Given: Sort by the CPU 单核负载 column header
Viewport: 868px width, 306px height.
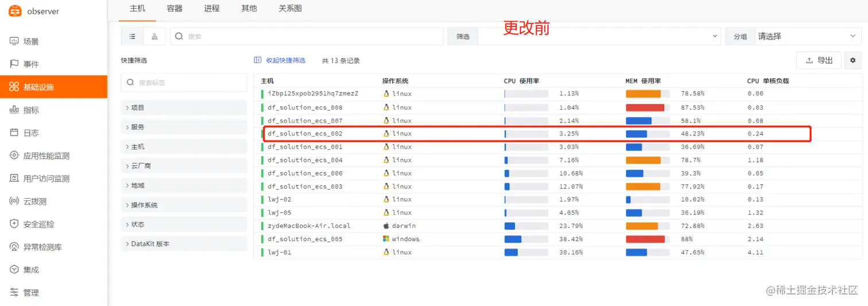Looking at the screenshot, I should (768, 81).
